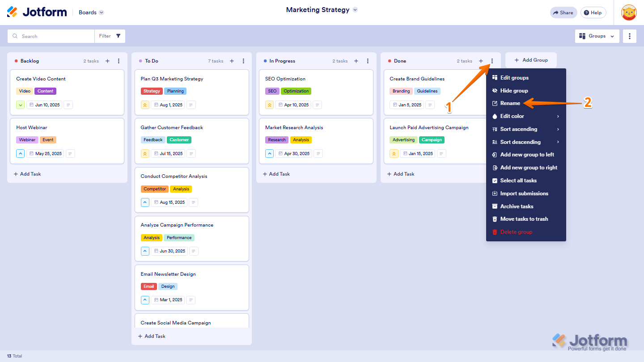Open the filter funnel icon
This screenshot has width=644, height=362.
tap(118, 36)
